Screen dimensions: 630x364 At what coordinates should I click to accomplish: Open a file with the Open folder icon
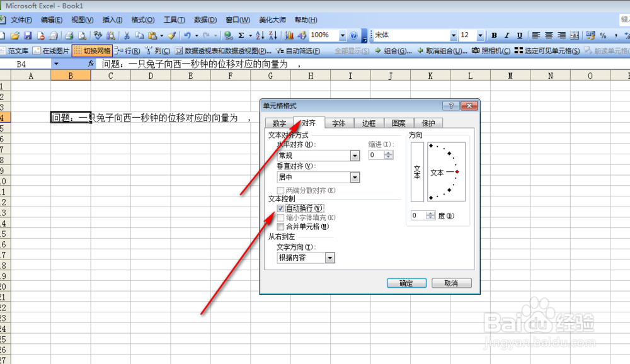pos(15,36)
